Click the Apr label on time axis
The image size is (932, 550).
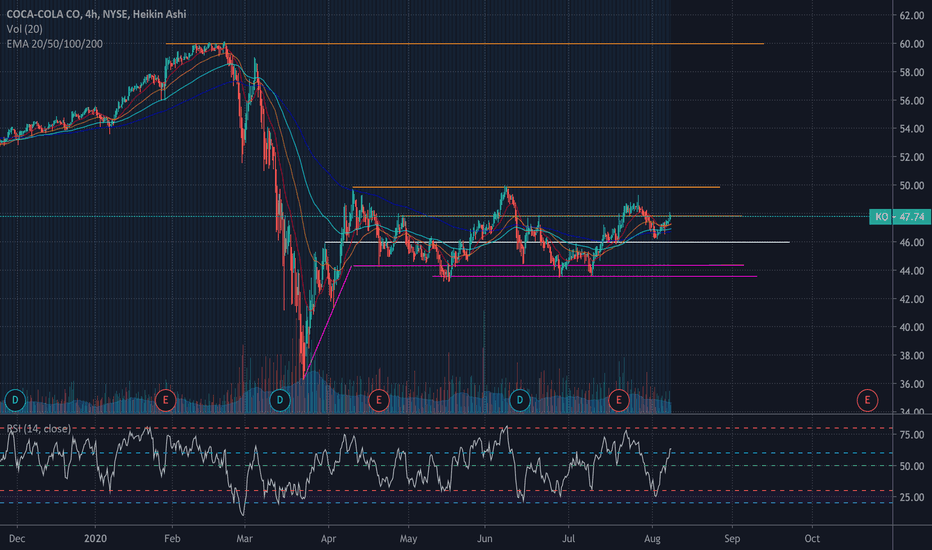(x=328, y=539)
